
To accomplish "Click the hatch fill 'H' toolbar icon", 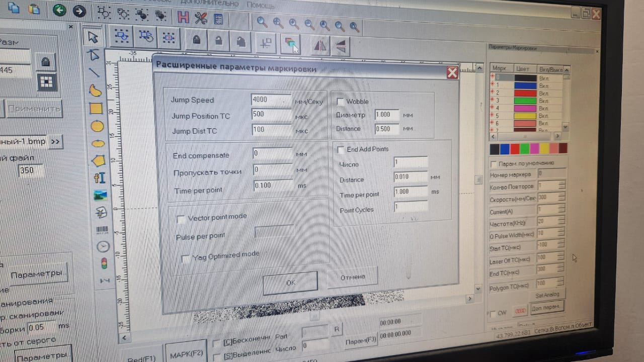I will (183, 18).
